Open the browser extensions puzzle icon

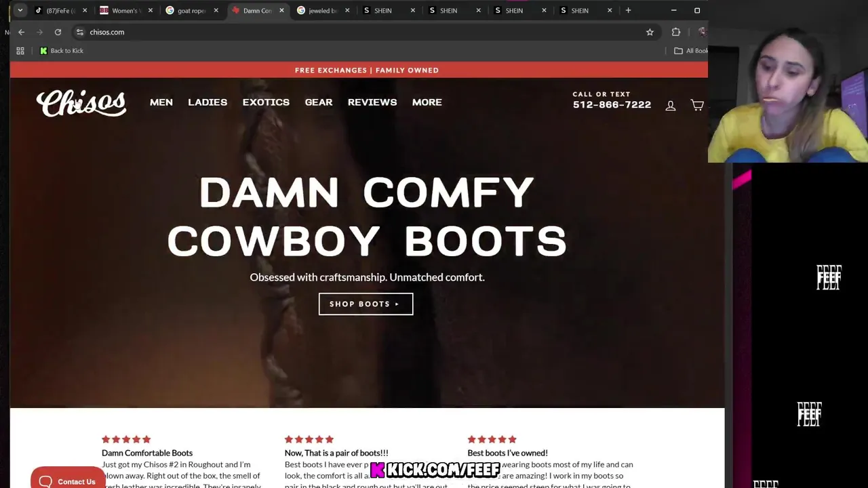pyautogui.click(x=676, y=32)
